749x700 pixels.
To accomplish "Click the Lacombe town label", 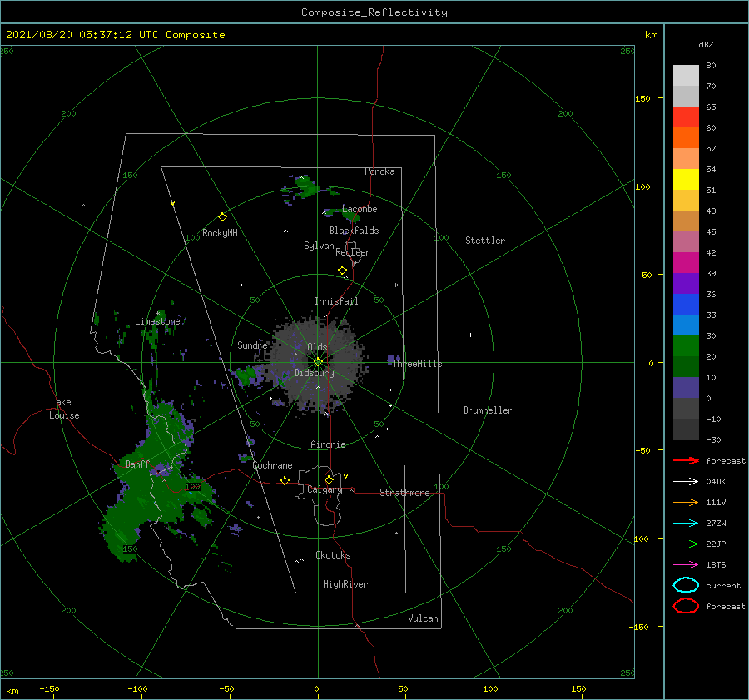I will 360,209.
